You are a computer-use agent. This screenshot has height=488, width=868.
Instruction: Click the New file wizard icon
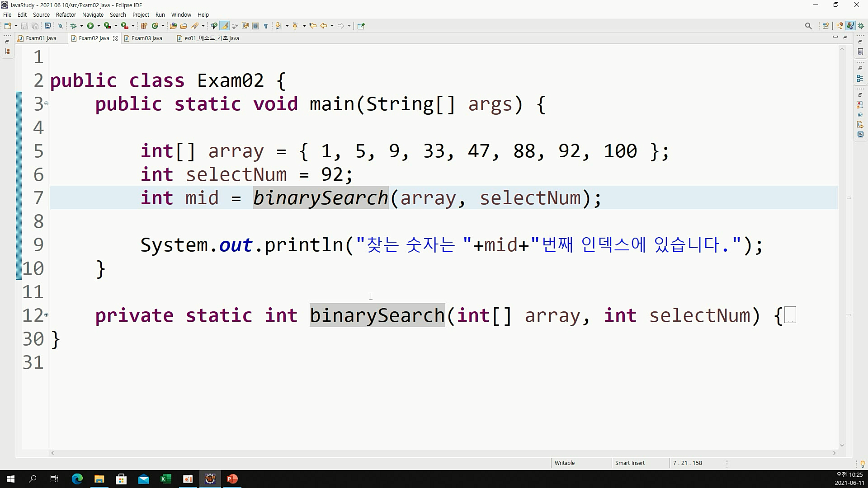point(8,26)
